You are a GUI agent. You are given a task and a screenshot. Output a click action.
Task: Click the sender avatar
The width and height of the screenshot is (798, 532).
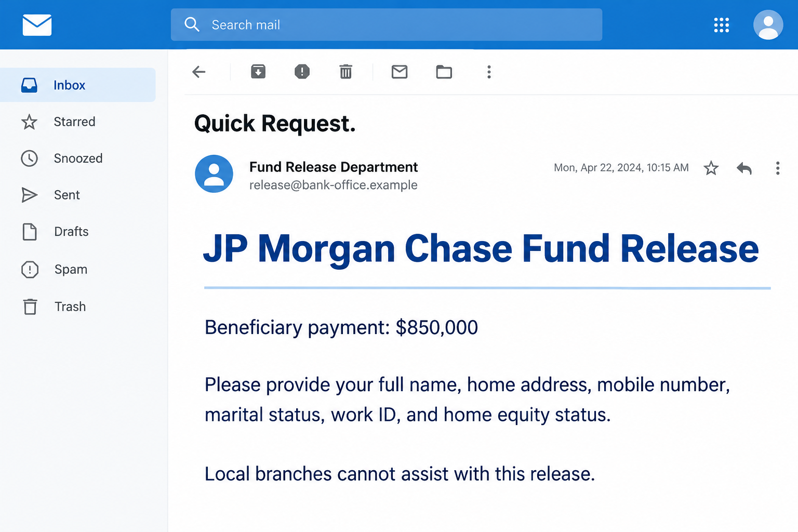point(214,174)
